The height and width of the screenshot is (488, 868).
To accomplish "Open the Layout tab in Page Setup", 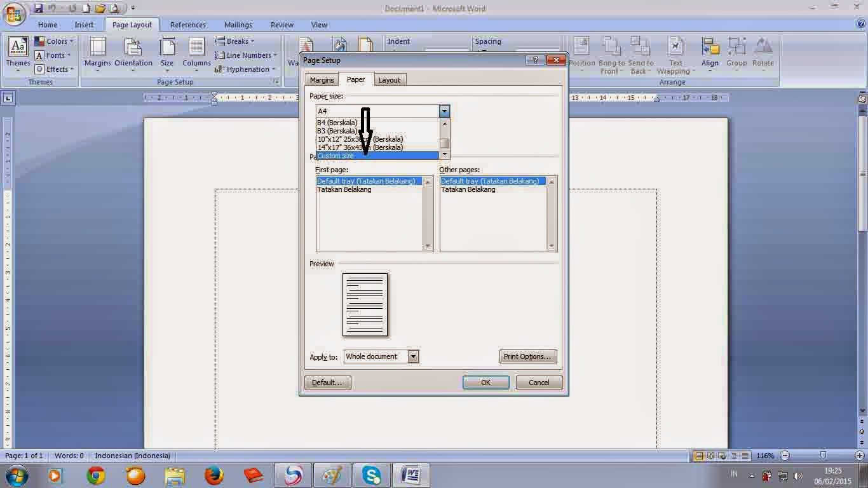I will (x=390, y=80).
